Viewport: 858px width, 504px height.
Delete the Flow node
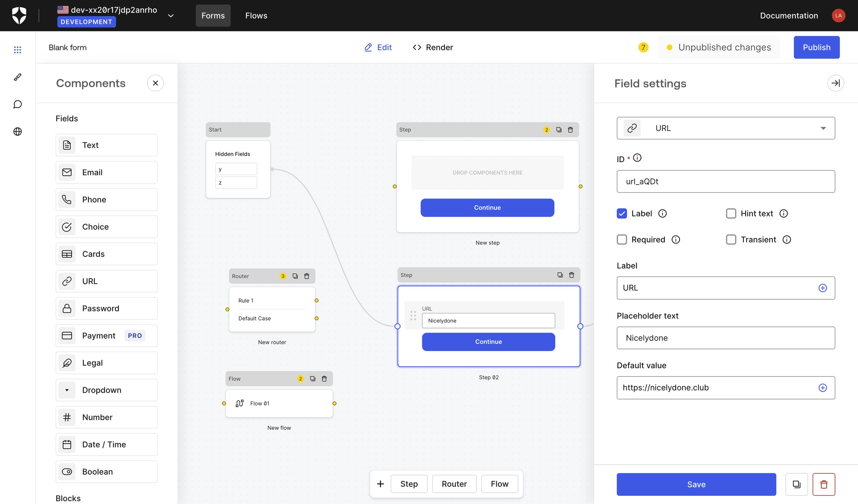(324, 379)
